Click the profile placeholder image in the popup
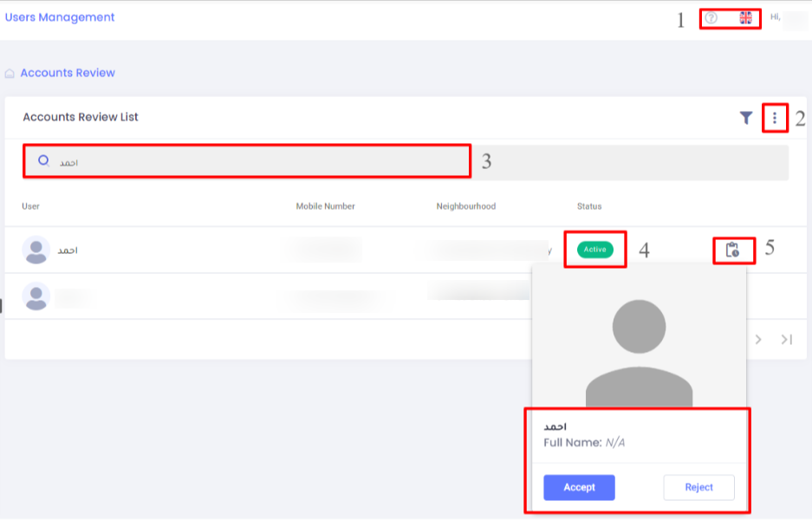The height and width of the screenshot is (527, 812). click(639, 347)
